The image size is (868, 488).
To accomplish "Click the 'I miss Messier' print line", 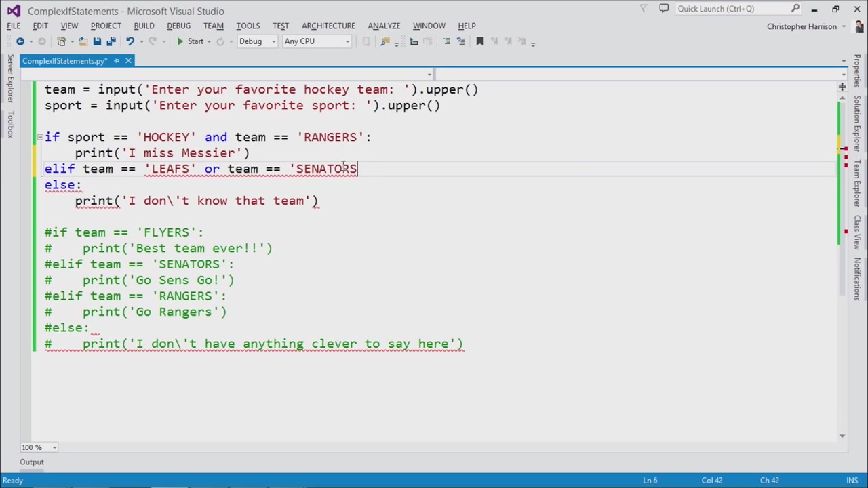I will coord(162,153).
